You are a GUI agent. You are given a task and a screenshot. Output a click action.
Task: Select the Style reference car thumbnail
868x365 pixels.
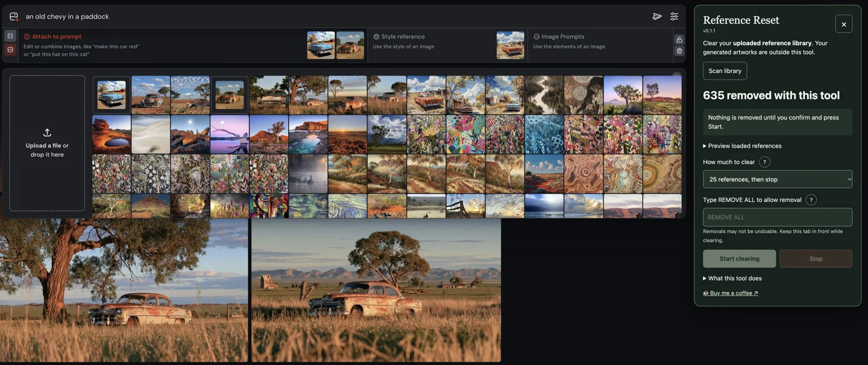511,45
